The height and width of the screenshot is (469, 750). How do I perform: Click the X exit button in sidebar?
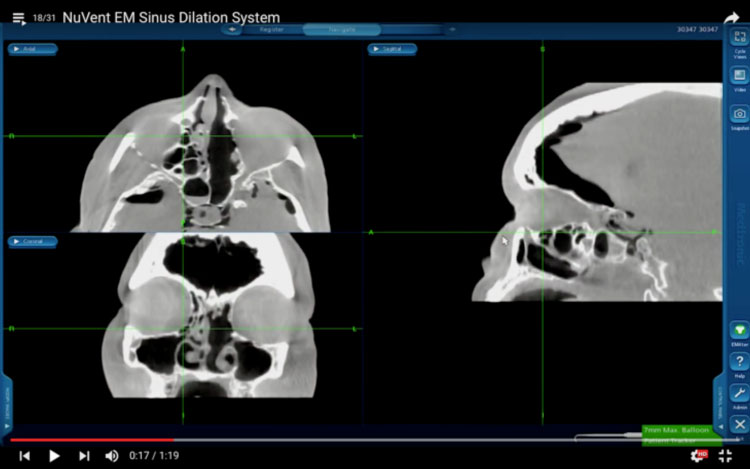click(739, 425)
